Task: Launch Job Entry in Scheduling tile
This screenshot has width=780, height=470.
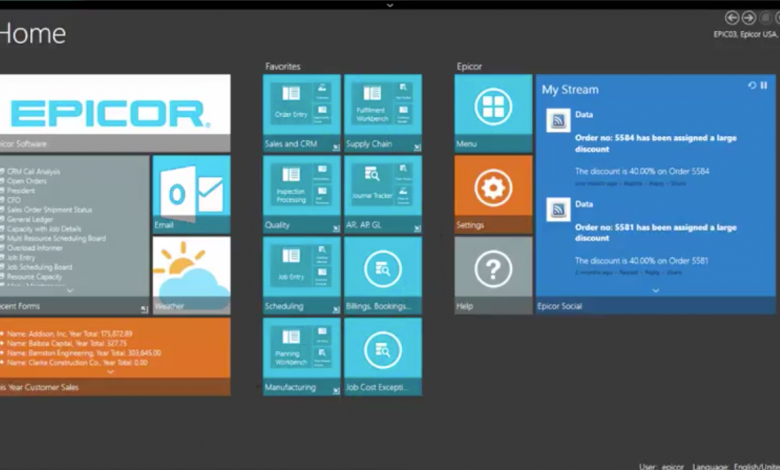Action: 291,266
